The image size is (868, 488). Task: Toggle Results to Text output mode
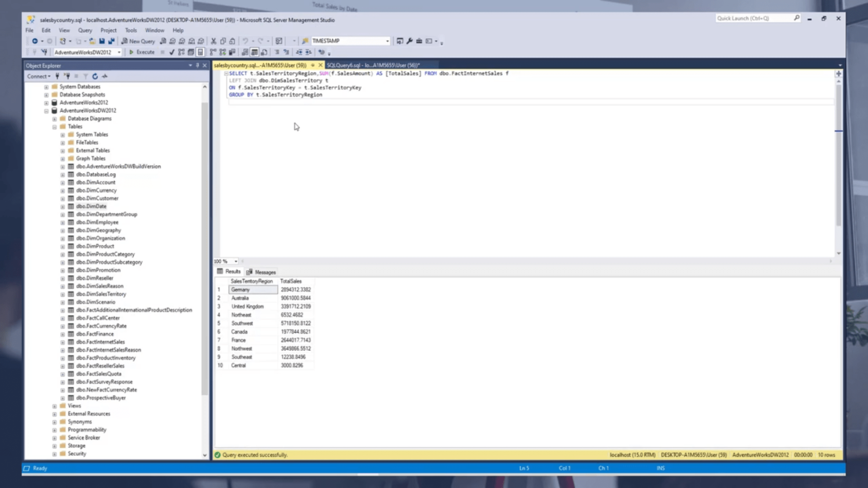click(245, 52)
